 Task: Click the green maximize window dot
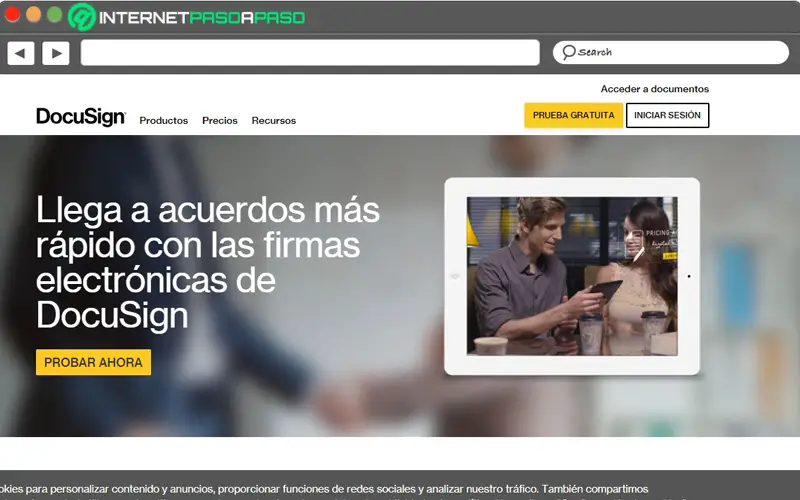tap(55, 15)
